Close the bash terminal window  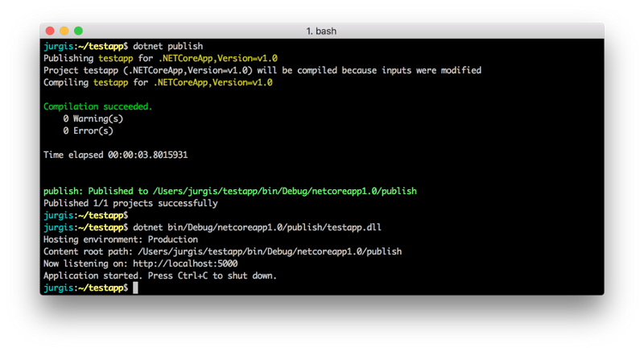pos(50,31)
